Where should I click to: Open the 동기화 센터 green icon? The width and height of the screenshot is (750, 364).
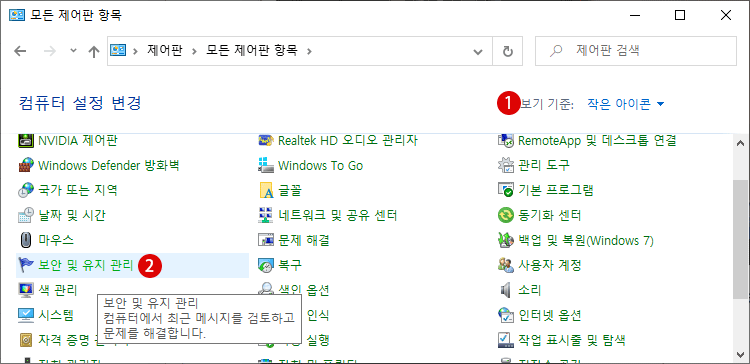506,215
